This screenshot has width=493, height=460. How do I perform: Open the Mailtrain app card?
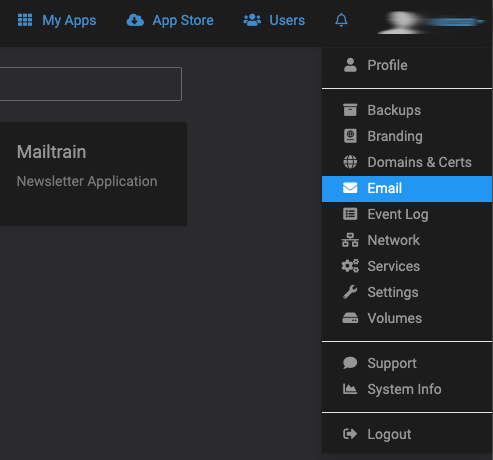[93, 174]
